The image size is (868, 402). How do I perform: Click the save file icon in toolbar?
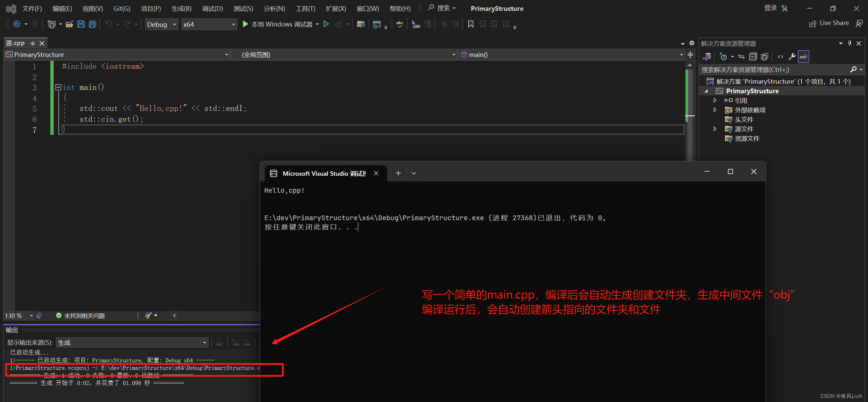point(80,24)
